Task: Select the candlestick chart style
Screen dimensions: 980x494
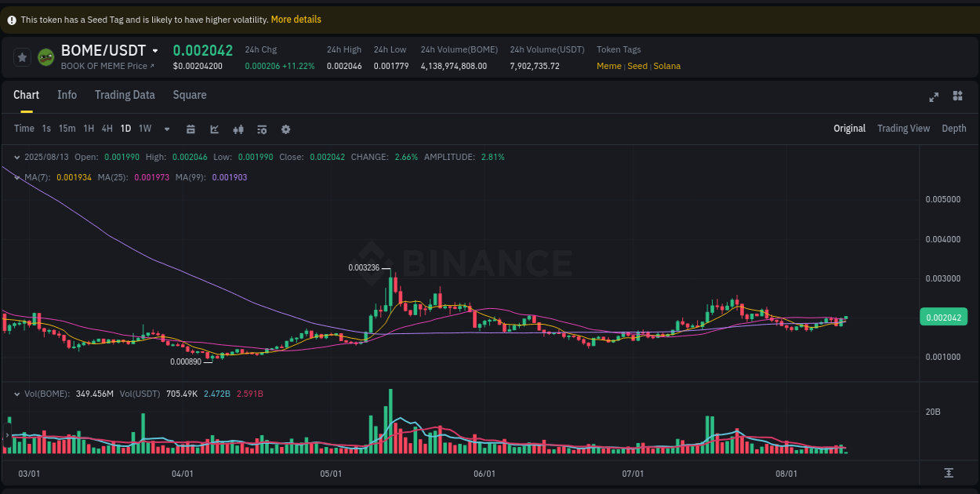Action: click(238, 129)
